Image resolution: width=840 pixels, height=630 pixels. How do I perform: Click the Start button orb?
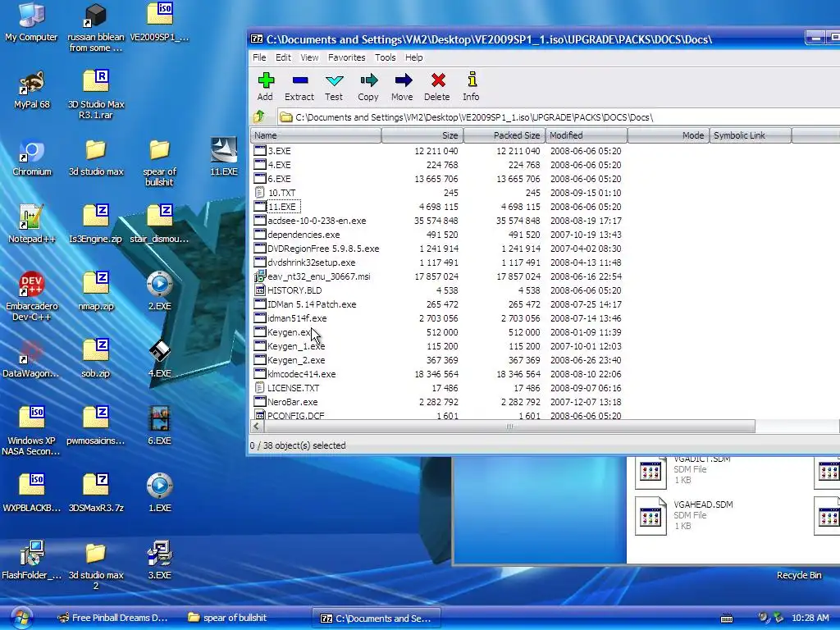tap(21, 618)
